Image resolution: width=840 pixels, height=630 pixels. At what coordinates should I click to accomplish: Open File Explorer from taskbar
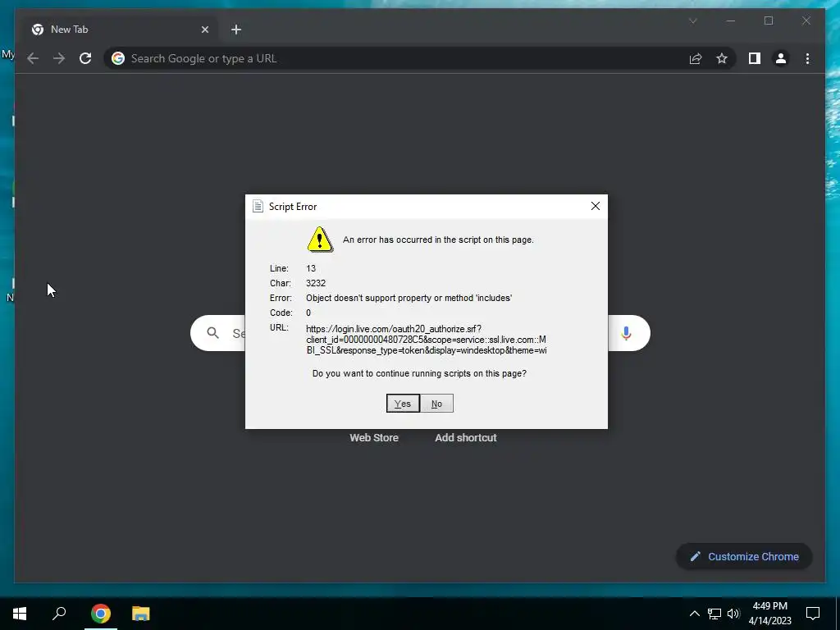pos(141,614)
